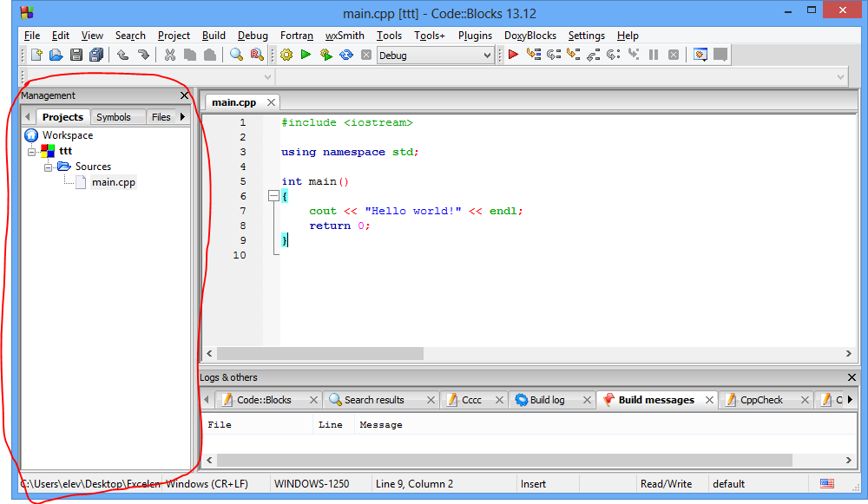Viewport: 868px width, 504px height.
Task: Switch to the Files tab
Action: 161,117
